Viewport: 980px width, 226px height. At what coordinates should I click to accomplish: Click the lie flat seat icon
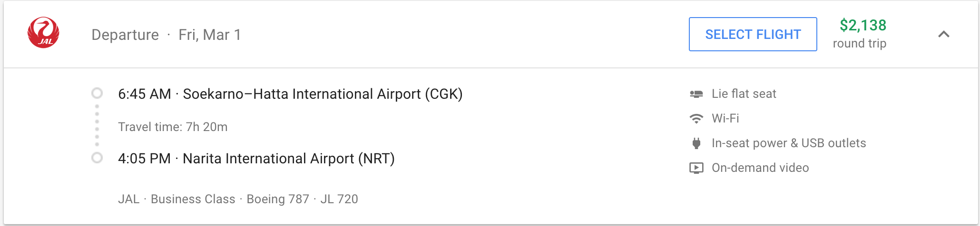pyautogui.click(x=696, y=94)
